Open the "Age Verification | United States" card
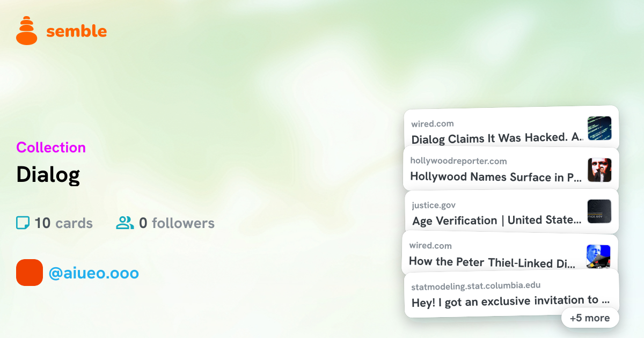The image size is (644, 338). tap(511, 211)
